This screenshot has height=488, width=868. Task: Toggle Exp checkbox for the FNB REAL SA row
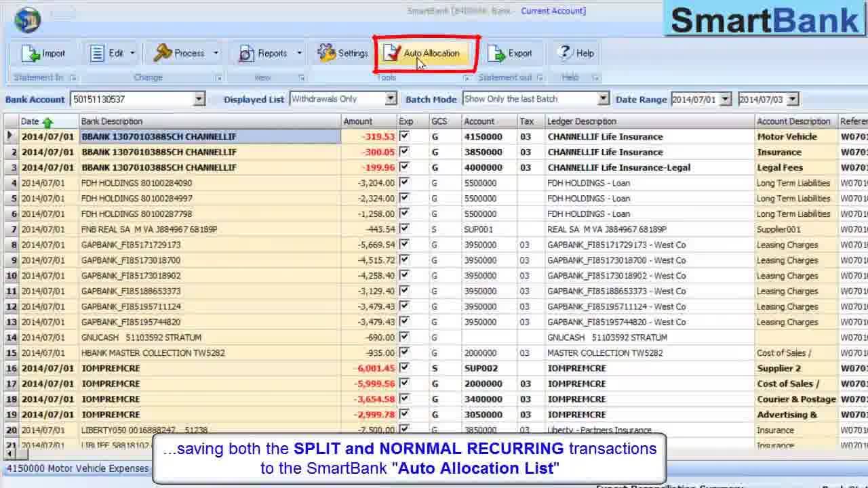405,229
